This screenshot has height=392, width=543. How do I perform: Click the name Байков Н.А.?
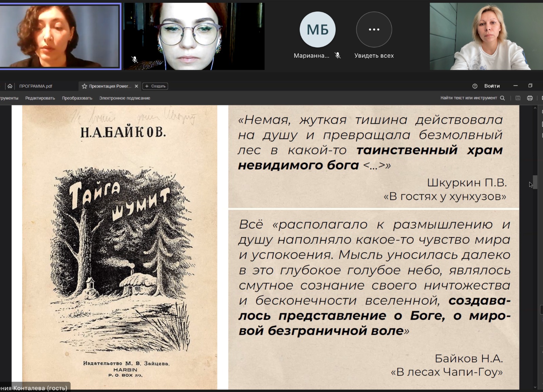coord(469,358)
